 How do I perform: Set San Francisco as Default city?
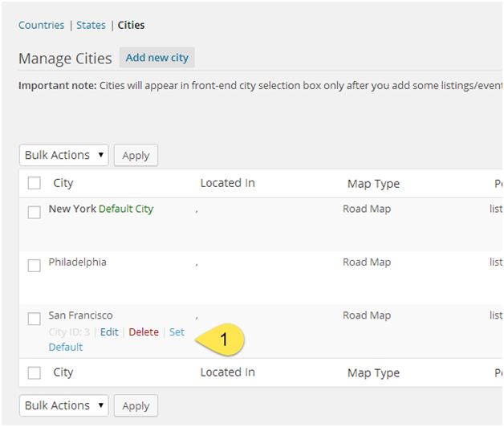[177, 332]
